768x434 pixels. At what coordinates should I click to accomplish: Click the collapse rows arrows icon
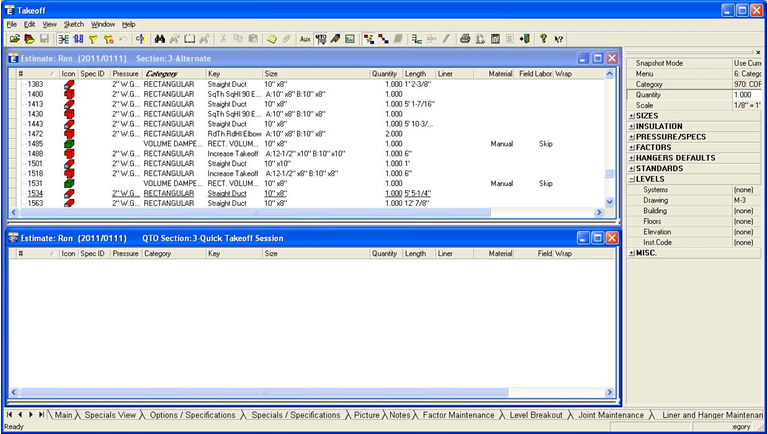[x=63, y=39]
